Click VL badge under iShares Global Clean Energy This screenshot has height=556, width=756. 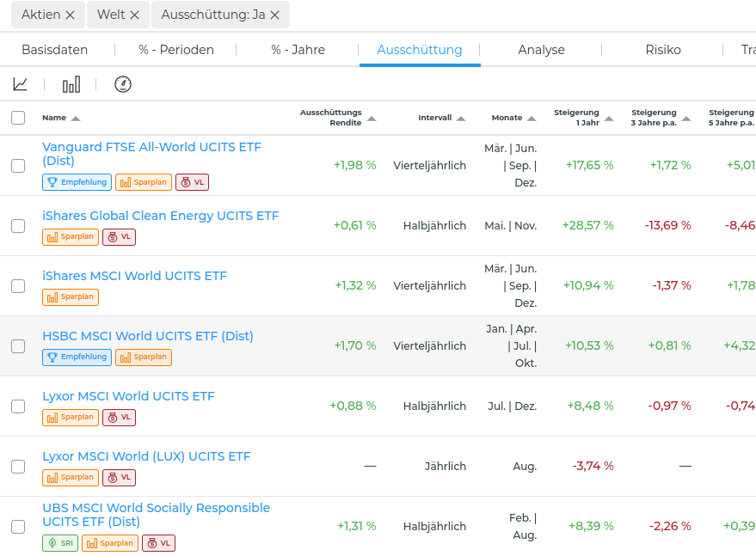[x=119, y=237]
